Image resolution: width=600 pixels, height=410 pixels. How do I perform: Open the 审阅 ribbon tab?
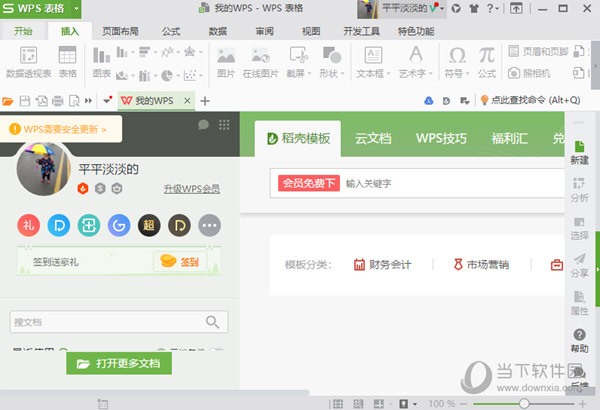click(264, 31)
